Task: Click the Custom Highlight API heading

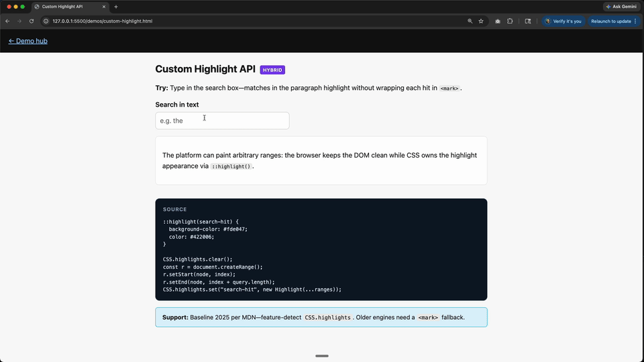Action: (205, 69)
